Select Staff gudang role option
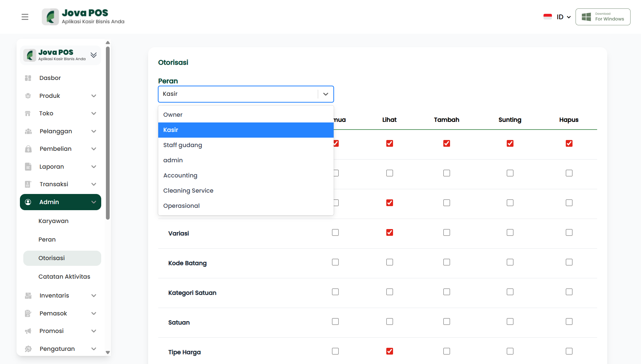This screenshot has height=364, width=641. coord(183,145)
